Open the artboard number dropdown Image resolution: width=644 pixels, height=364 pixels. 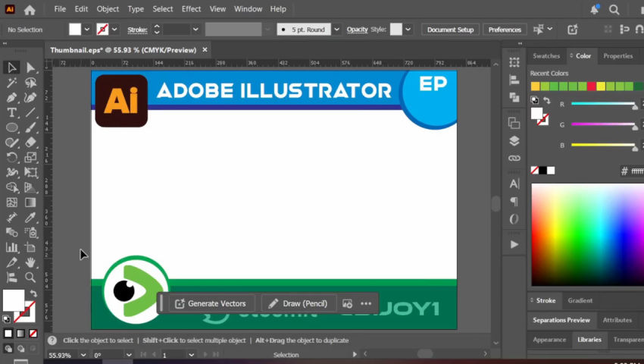191,355
